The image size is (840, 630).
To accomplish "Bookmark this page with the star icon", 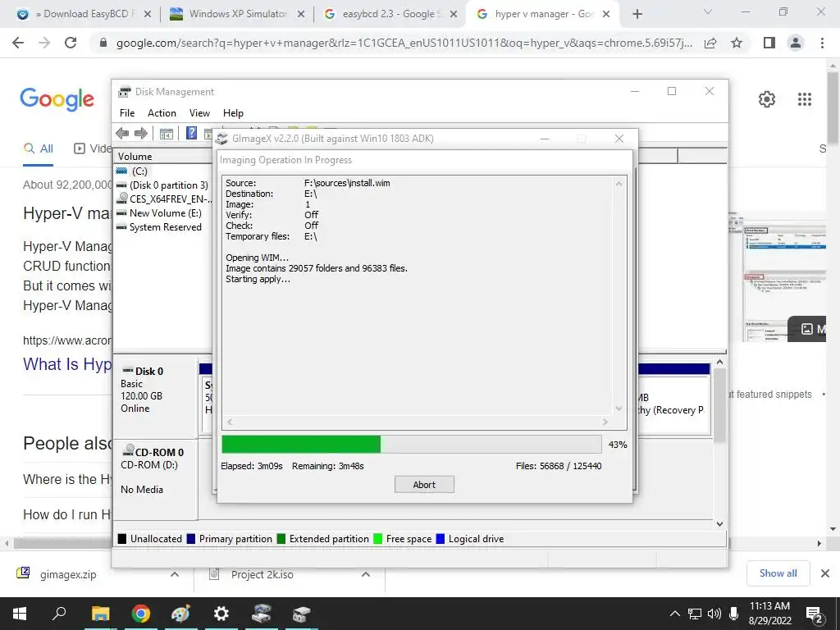I will click(x=737, y=43).
